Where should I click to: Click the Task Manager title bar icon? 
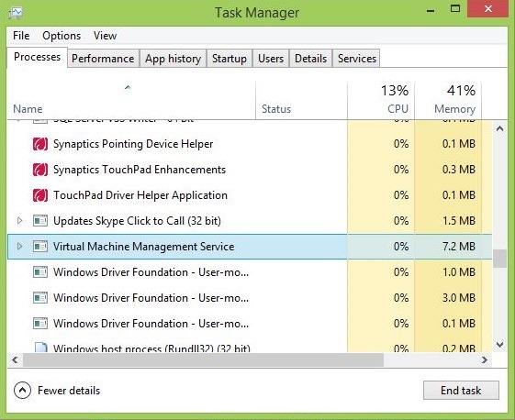click(16, 13)
